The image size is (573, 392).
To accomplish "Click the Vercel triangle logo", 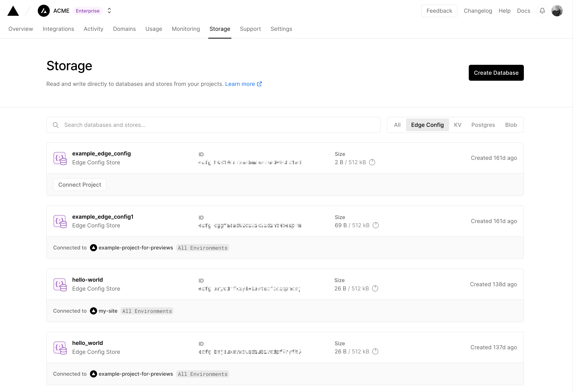I will point(13,11).
